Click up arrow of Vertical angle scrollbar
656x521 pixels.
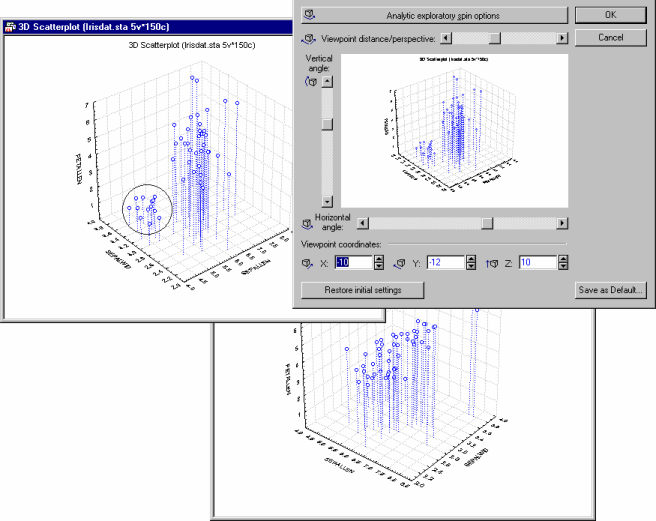[327, 81]
